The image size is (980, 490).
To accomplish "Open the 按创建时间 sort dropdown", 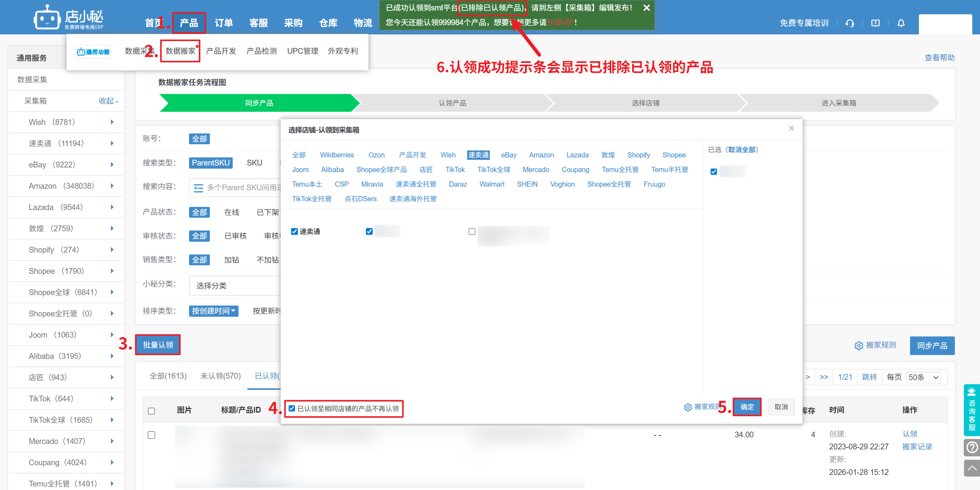I will 213,311.
